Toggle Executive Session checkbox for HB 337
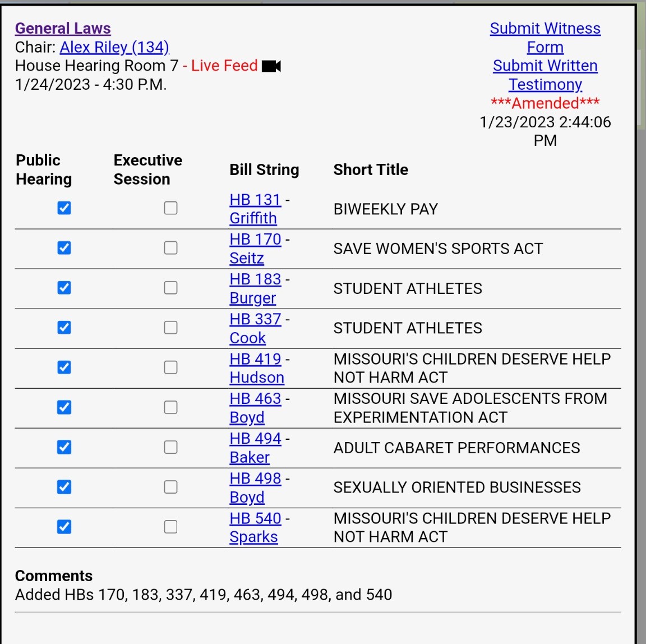 170,328
